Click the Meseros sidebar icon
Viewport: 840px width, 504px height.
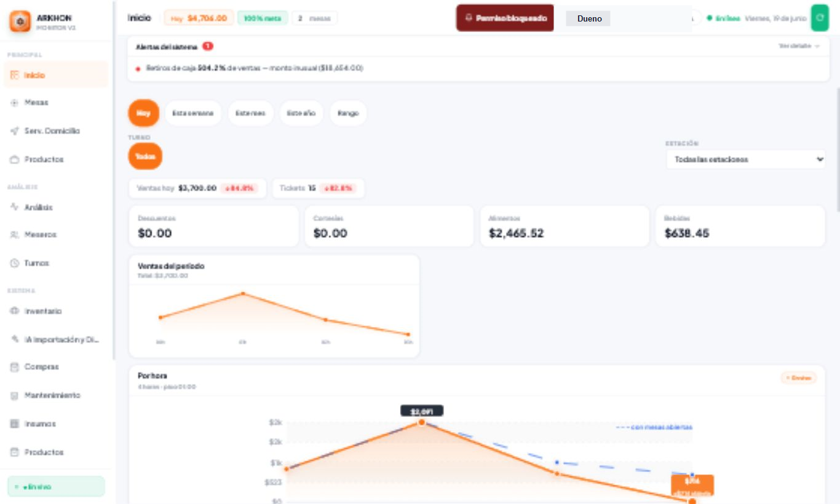pos(15,235)
